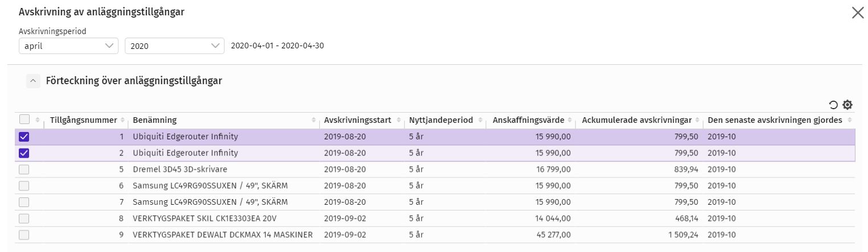Click the refresh table icon

point(833,105)
